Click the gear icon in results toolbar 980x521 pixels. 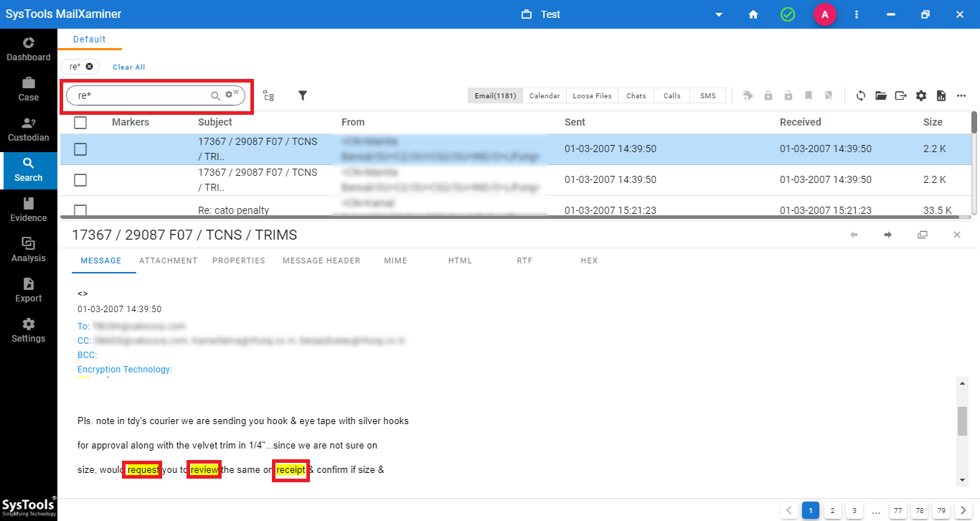point(921,95)
